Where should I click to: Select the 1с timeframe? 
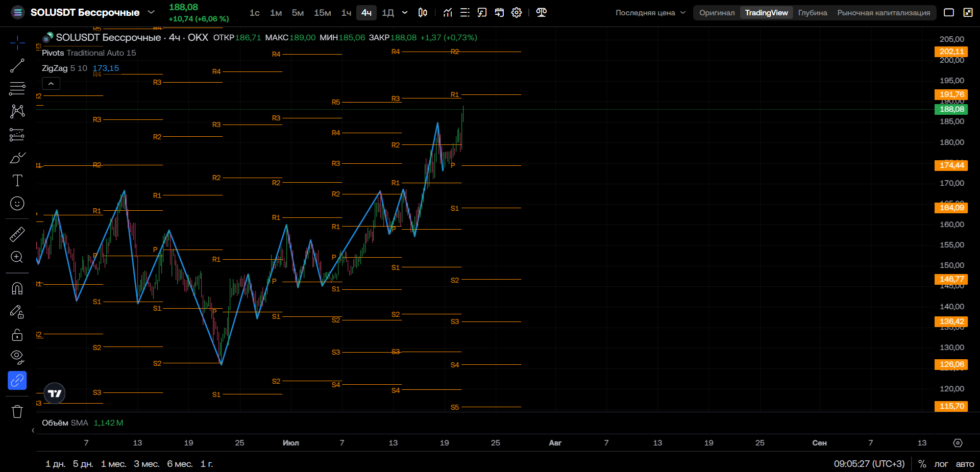pyautogui.click(x=255, y=12)
